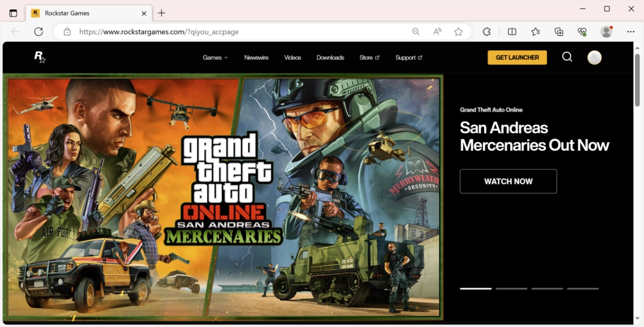
Task: Open the Downloads nav link
Action: (x=330, y=58)
